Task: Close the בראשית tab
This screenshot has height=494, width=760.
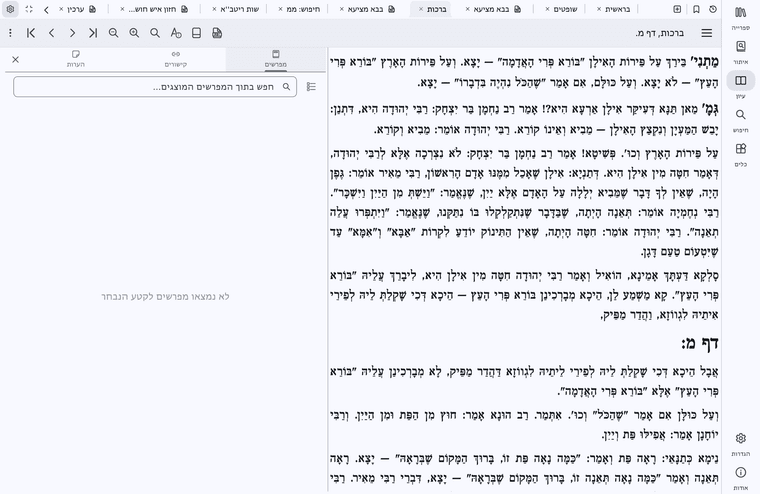Action: point(599,9)
